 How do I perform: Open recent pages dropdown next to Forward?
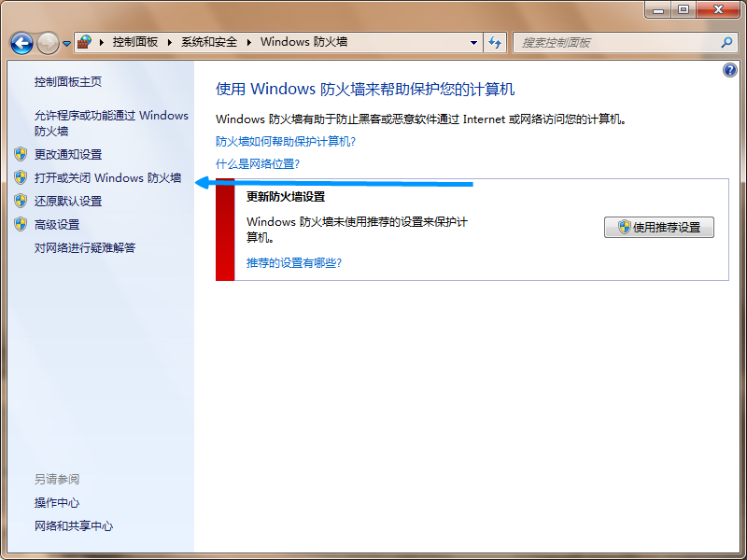click(66, 44)
